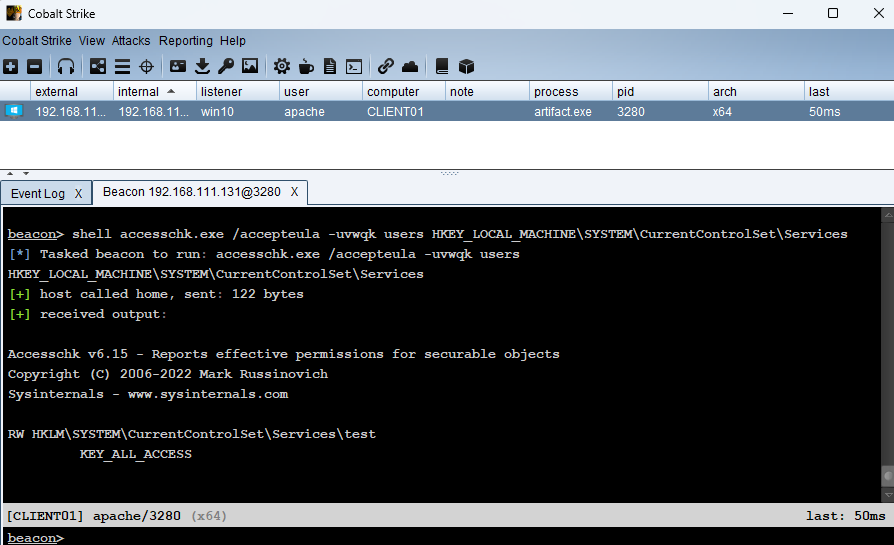Click the picture Screenshots icon

[250, 67]
